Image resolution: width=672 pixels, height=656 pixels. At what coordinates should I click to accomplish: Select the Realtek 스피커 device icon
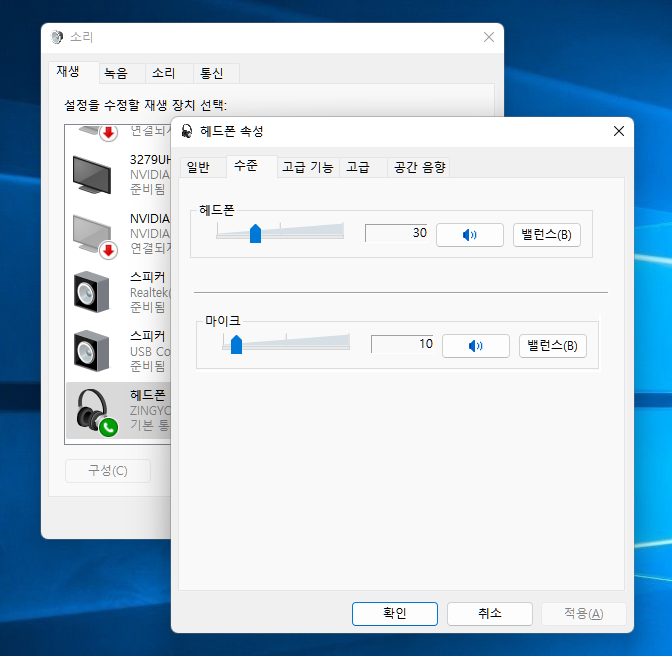pyautogui.click(x=91, y=292)
